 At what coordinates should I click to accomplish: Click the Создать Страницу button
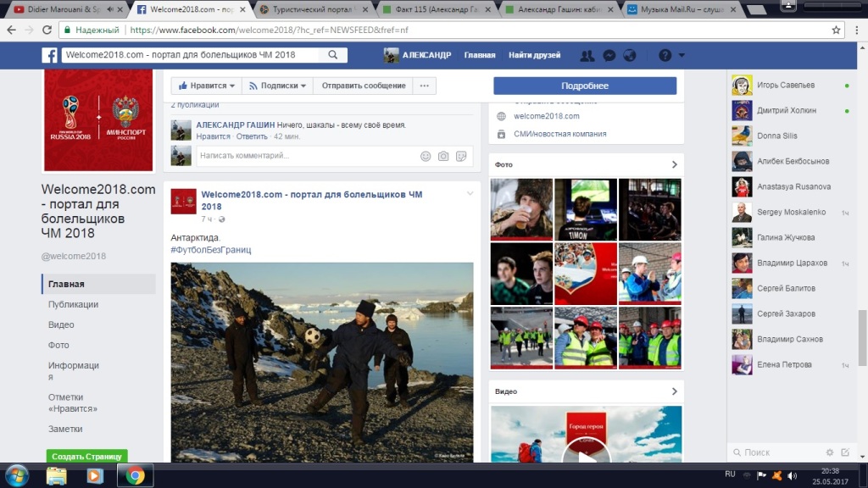coord(87,457)
